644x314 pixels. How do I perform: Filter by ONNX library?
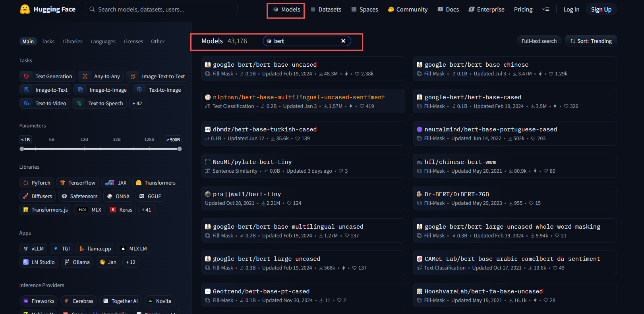[x=118, y=196]
